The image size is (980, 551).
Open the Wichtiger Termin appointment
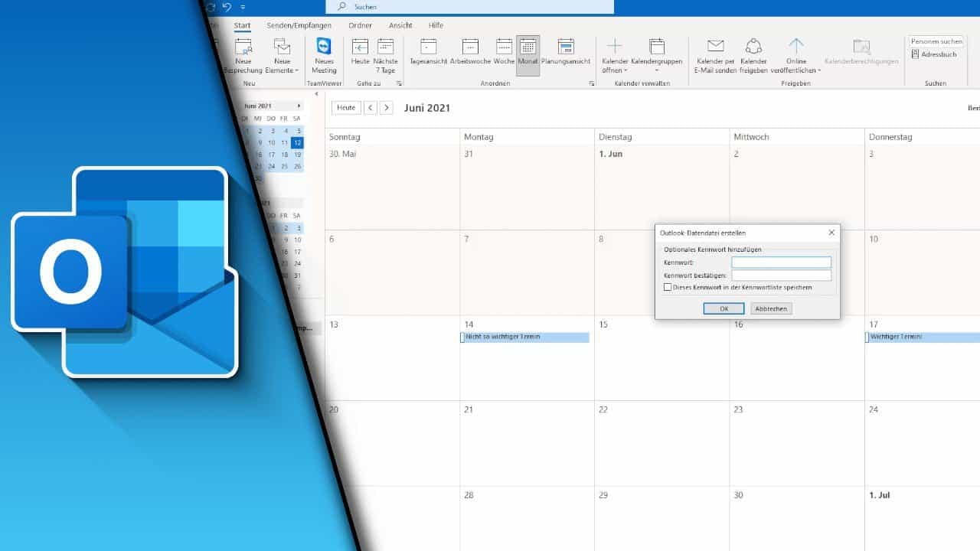point(923,337)
